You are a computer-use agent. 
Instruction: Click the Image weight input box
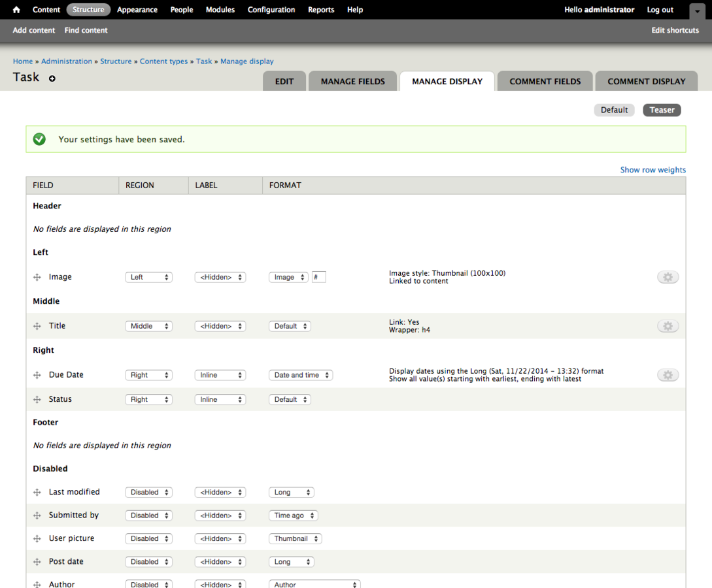[x=319, y=277]
